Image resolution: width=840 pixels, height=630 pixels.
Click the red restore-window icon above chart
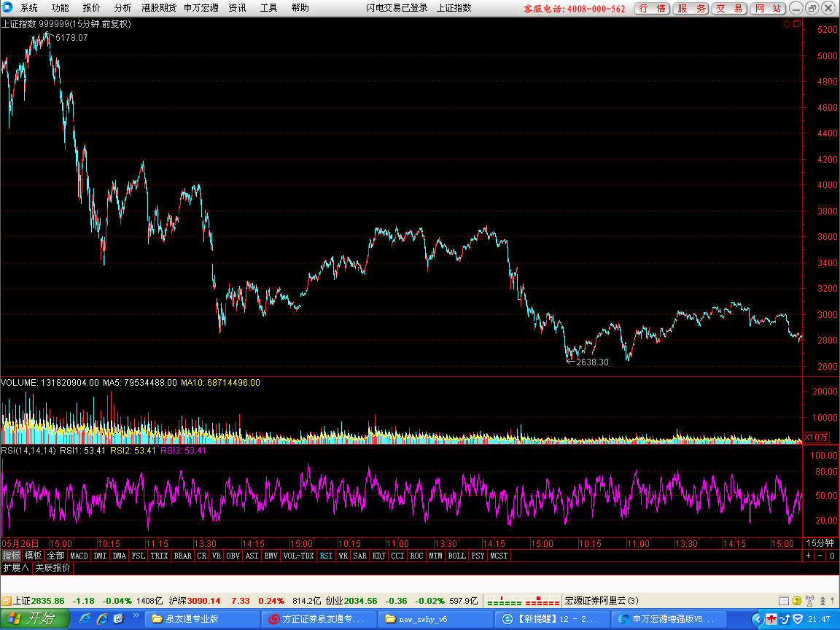[x=796, y=23]
